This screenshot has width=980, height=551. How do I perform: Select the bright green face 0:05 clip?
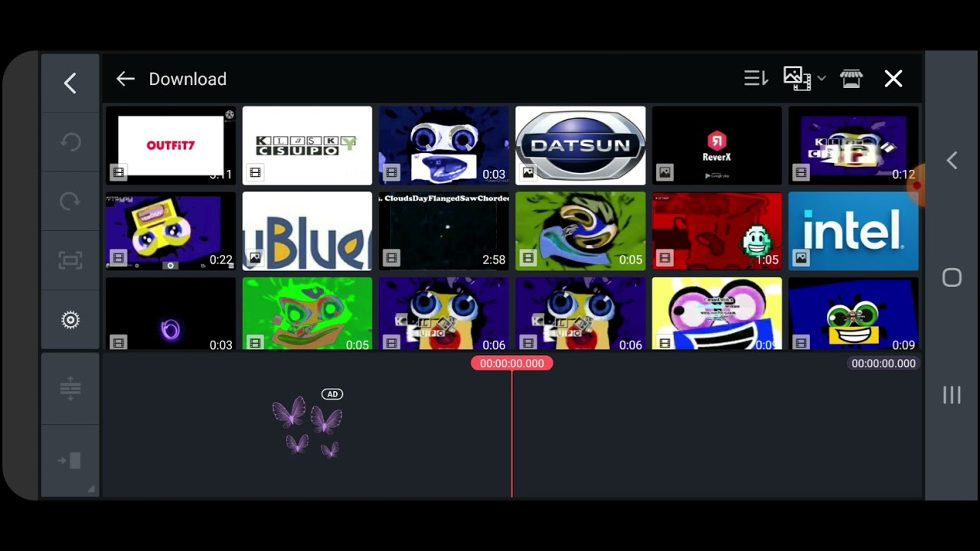307,314
